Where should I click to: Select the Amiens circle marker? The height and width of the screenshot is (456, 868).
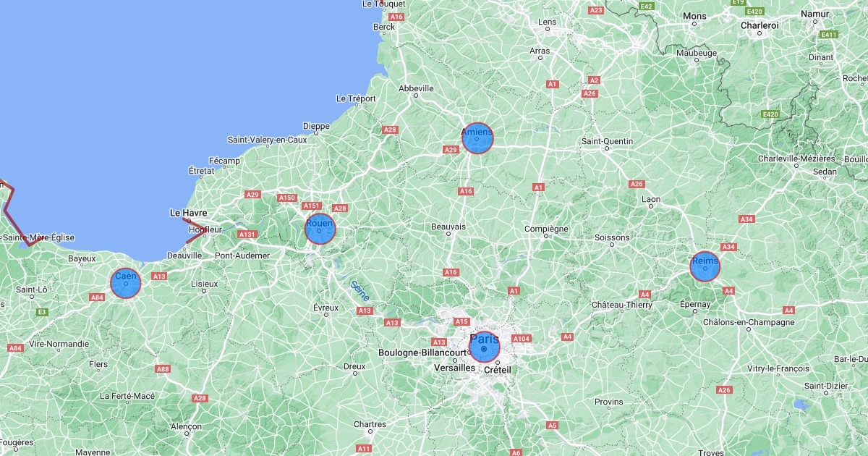pyautogui.click(x=477, y=138)
